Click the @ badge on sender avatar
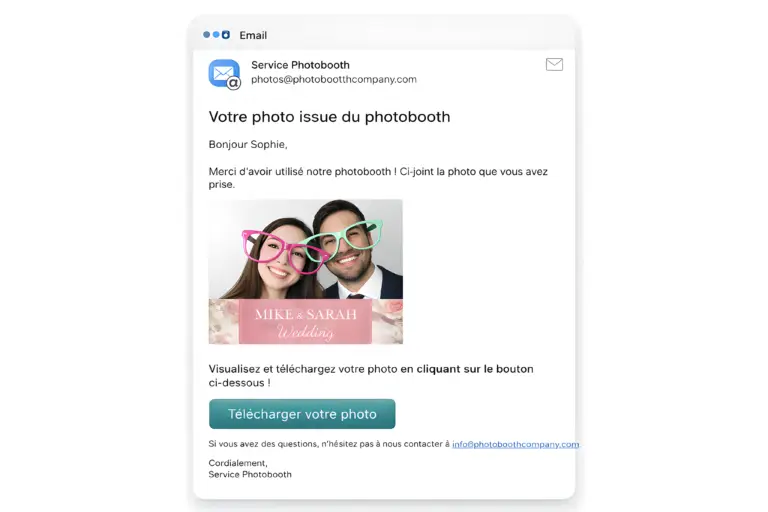This screenshot has width=768, height=512. (234, 83)
